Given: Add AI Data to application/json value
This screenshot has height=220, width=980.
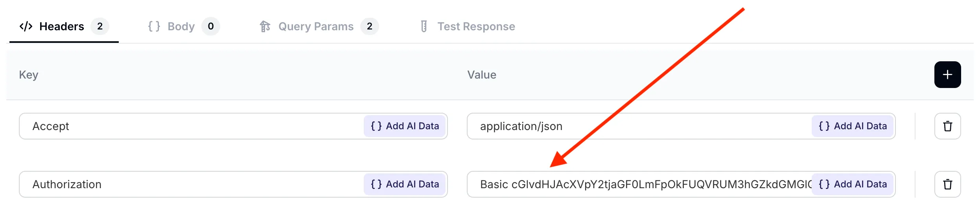Looking at the screenshot, I should coord(853,126).
